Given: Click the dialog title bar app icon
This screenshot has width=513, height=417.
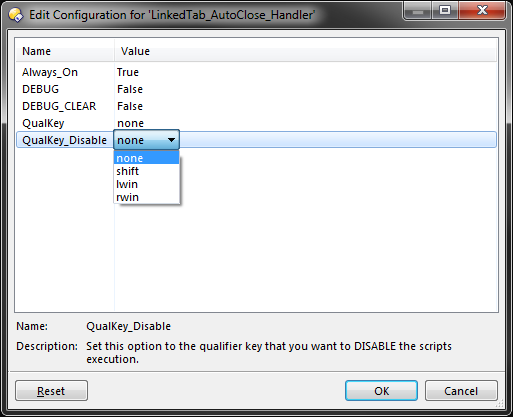Looking at the screenshot, I should 16,15.
